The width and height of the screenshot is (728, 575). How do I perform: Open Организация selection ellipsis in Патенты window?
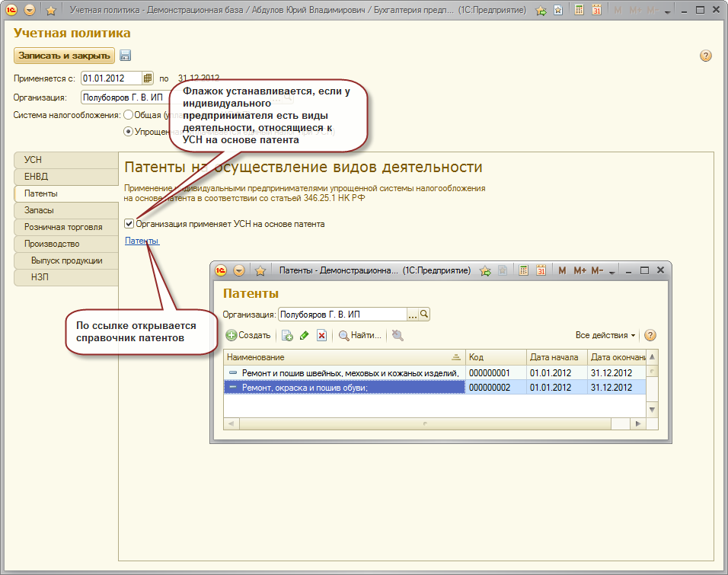tap(413, 314)
